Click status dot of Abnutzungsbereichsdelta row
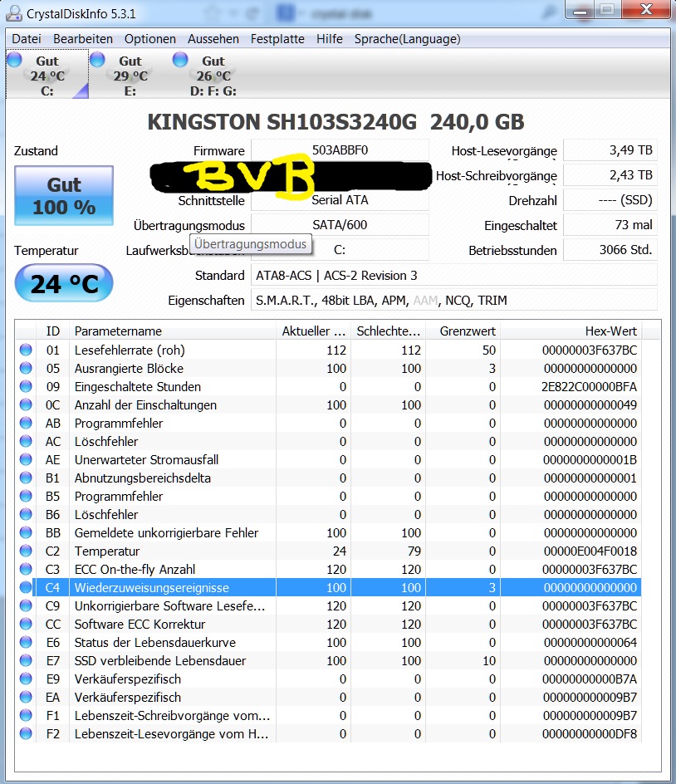The height and width of the screenshot is (784, 676). (26, 478)
